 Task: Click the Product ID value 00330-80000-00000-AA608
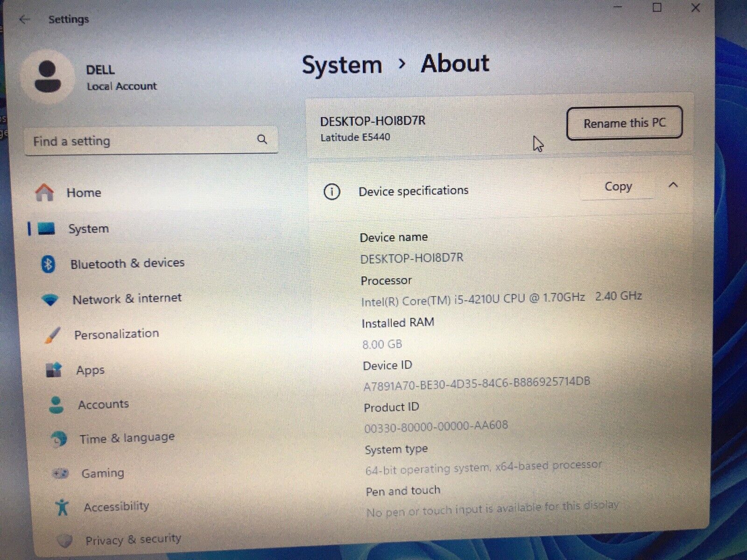(x=436, y=427)
